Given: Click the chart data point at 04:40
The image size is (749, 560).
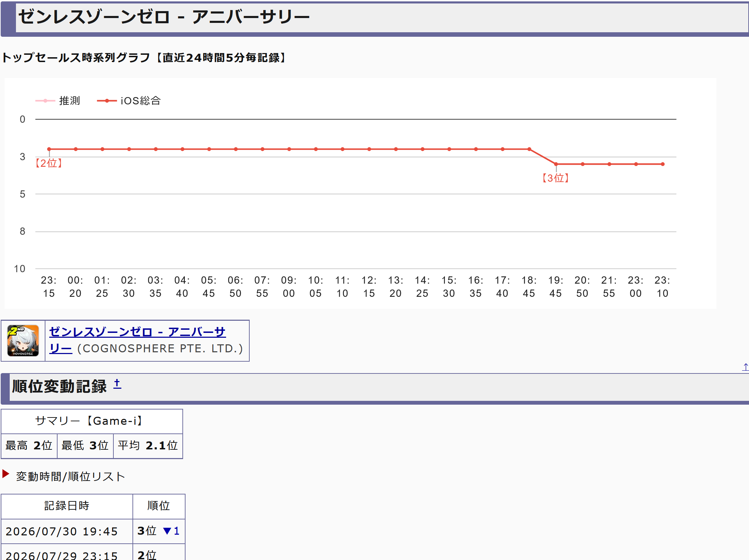Looking at the screenshot, I should pos(182,149).
